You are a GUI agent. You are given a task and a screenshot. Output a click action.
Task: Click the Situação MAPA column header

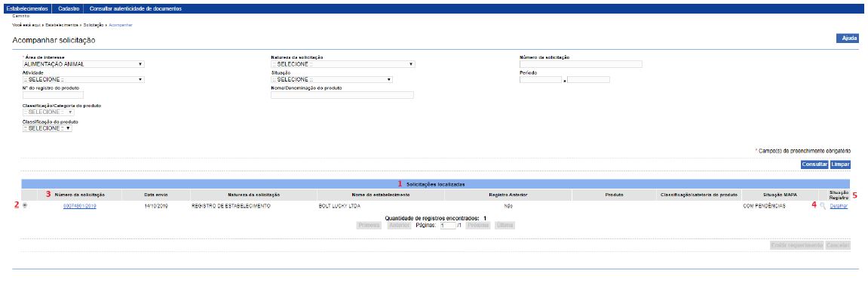[x=780, y=195]
